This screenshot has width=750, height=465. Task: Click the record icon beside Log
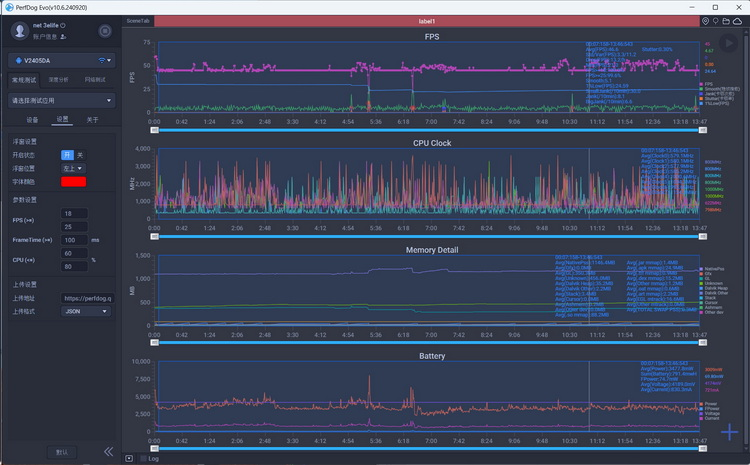[129, 458]
